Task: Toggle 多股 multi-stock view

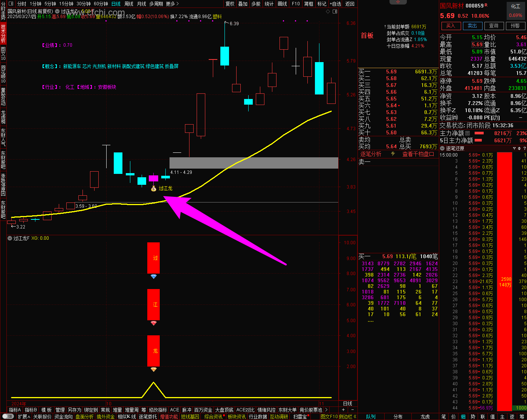Action: pos(256,4)
